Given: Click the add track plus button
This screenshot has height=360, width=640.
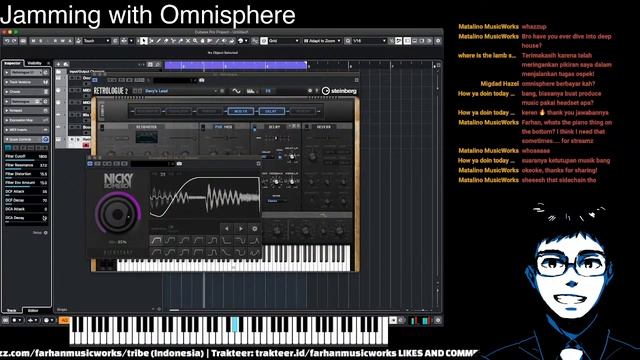Looking at the screenshot, I should tap(58, 64).
